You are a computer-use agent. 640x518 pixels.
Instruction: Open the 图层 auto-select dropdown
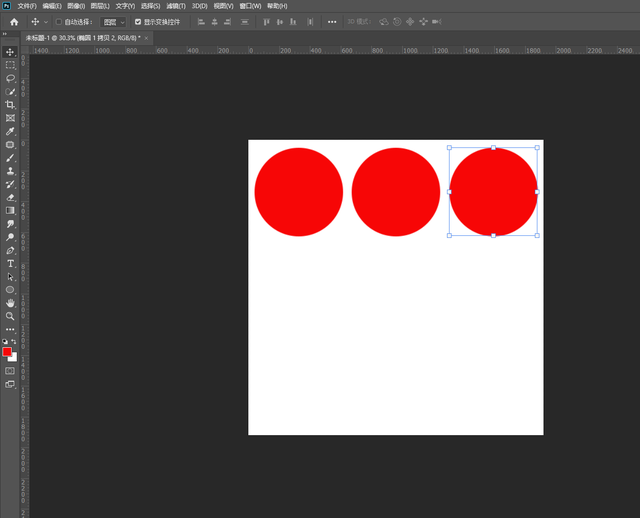113,22
